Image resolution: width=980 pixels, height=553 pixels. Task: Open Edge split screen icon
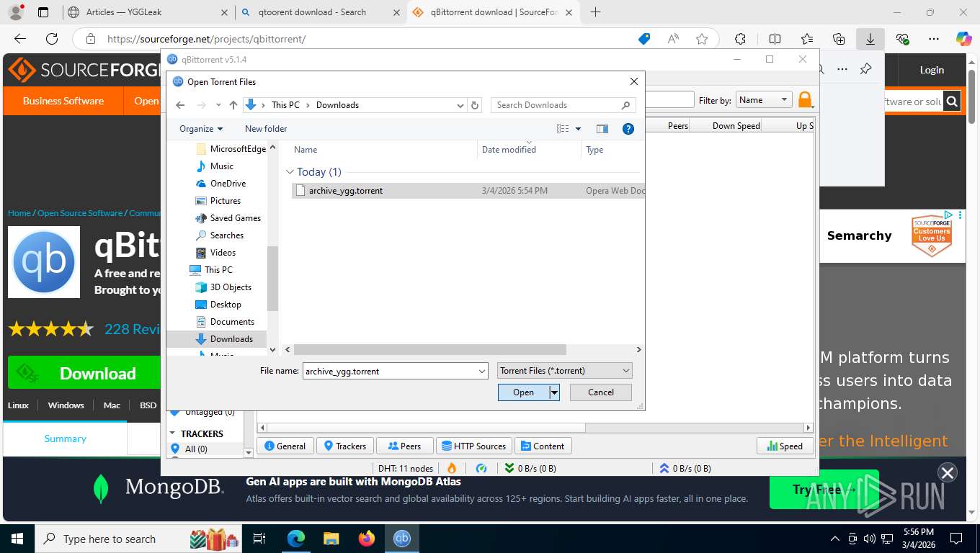[775, 39]
